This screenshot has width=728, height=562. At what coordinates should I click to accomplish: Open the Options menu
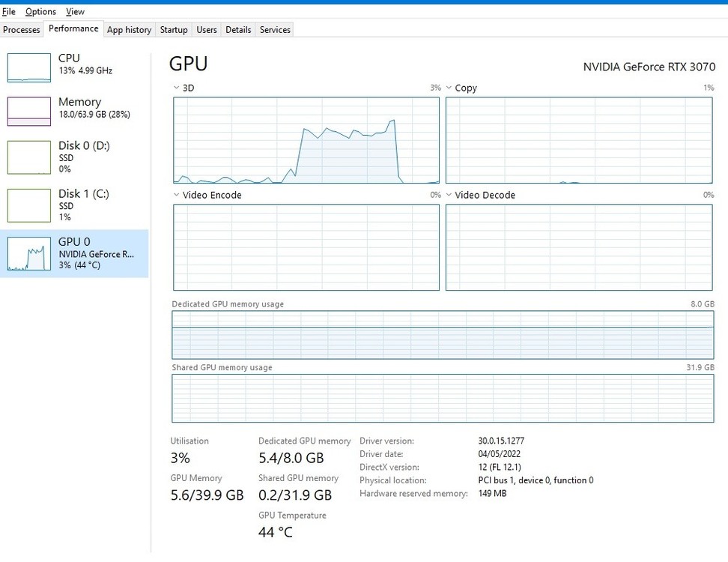click(40, 12)
